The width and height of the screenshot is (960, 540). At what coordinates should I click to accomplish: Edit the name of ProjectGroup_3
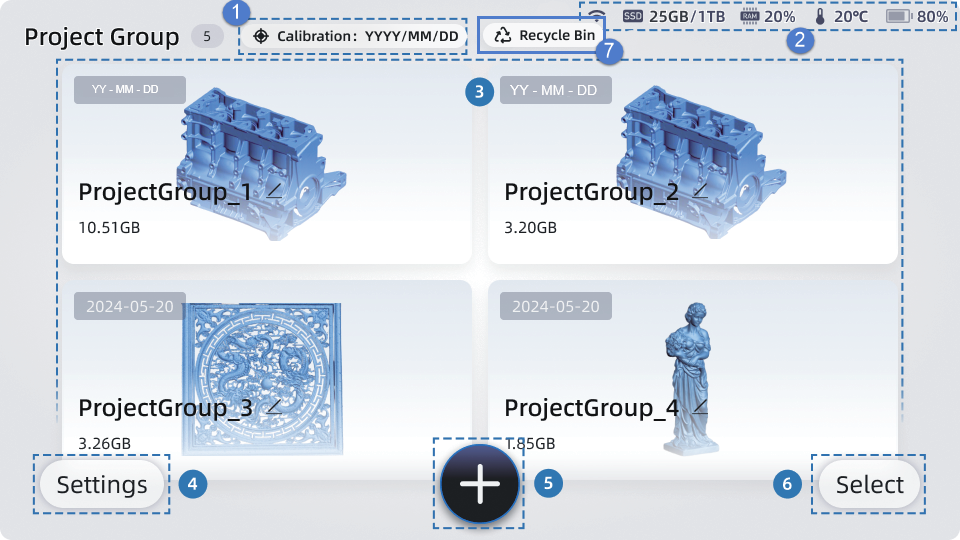(x=274, y=407)
